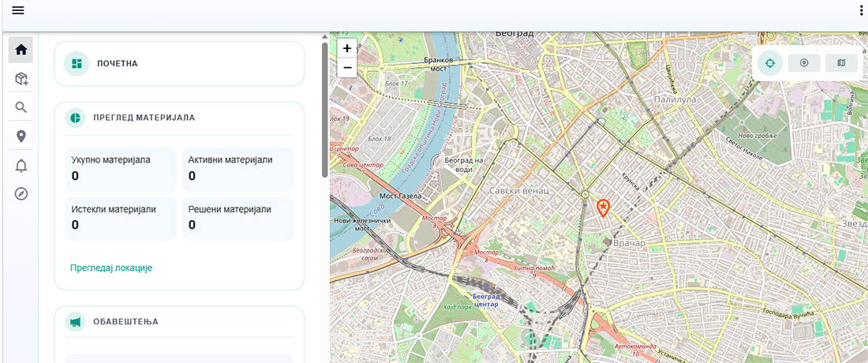The width and height of the screenshot is (868, 363).
Task: Click the map marker pin button
Action: (x=804, y=63)
